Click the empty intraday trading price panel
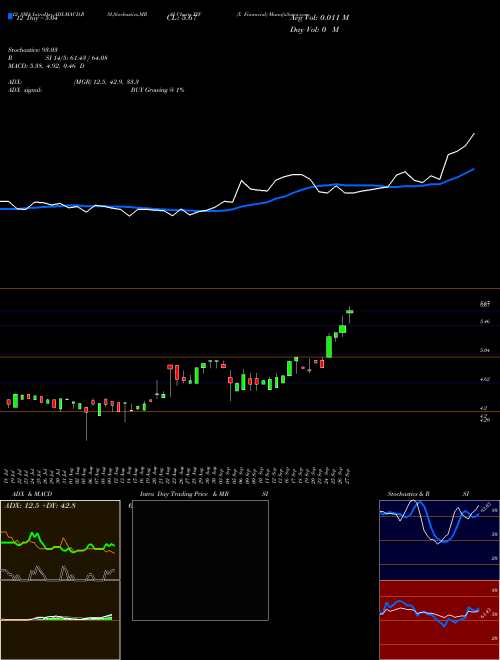500x660 pixels. click(x=200, y=560)
